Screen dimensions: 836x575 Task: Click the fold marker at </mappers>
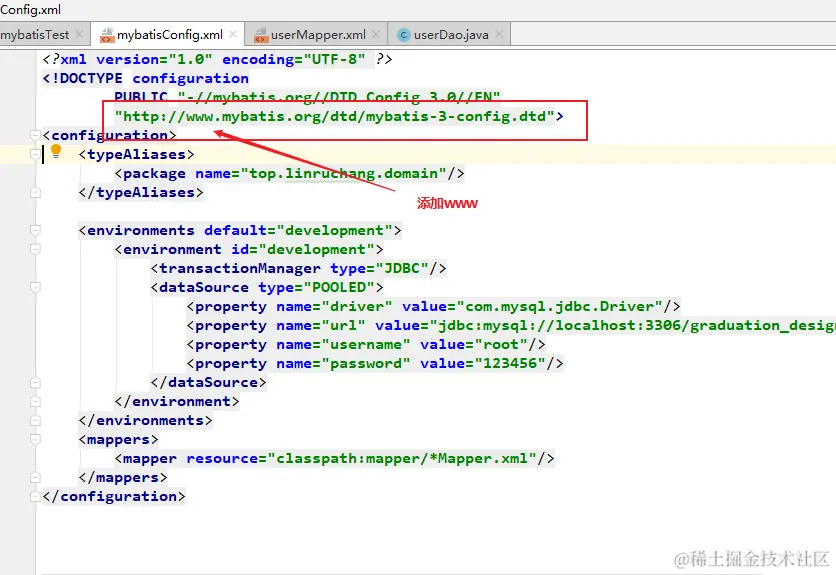tap(35, 477)
